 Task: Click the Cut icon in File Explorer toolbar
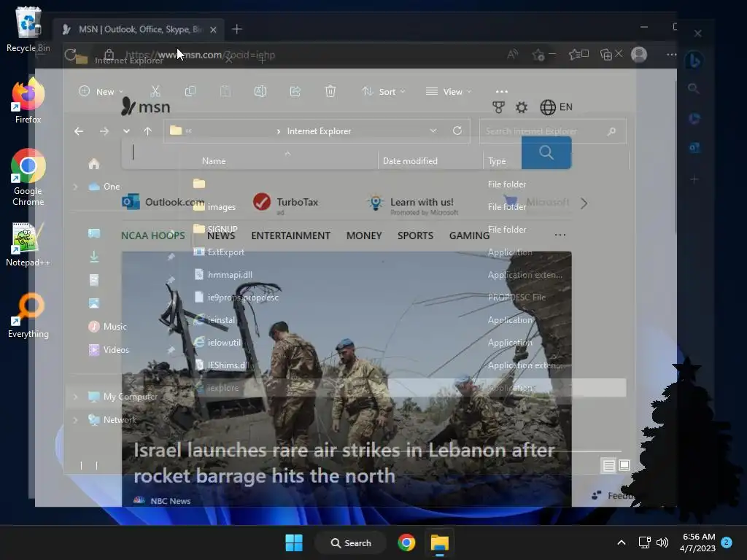155,91
